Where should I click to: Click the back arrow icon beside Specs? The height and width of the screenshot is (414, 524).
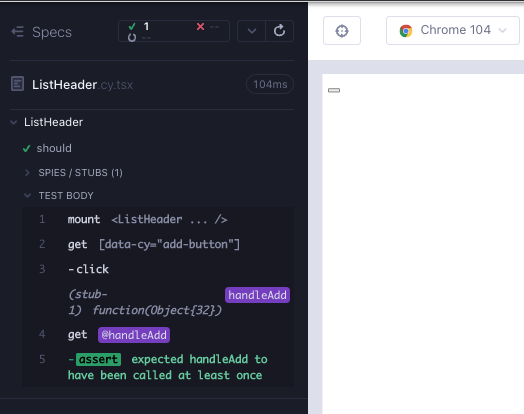coord(17,32)
